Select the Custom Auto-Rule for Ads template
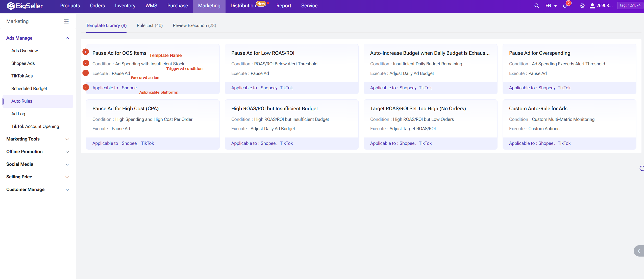 (x=538, y=108)
